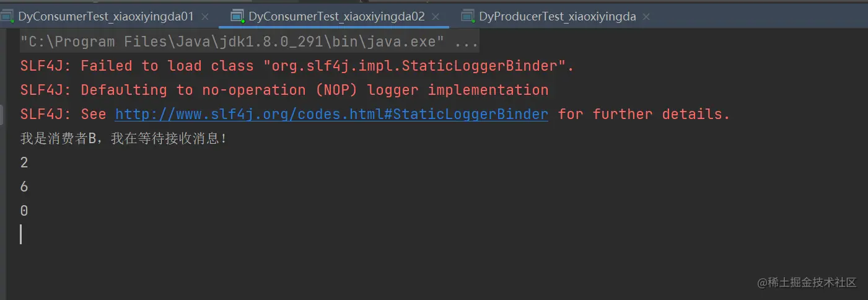Select the DyConsumerTest_xiaoxiyingda02 run tab label
This screenshot has width=868, height=300.
coord(336,17)
